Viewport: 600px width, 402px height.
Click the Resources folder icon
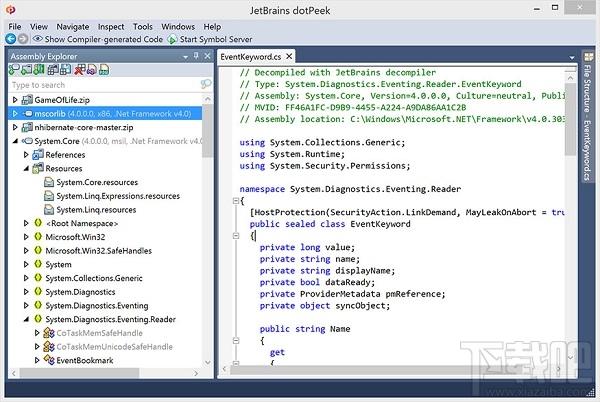click(x=38, y=168)
